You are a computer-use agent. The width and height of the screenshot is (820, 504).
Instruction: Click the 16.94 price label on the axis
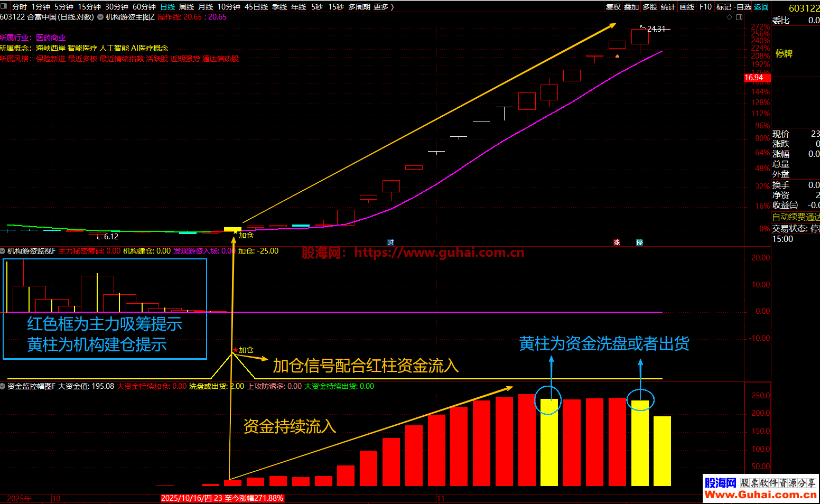point(754,78)
